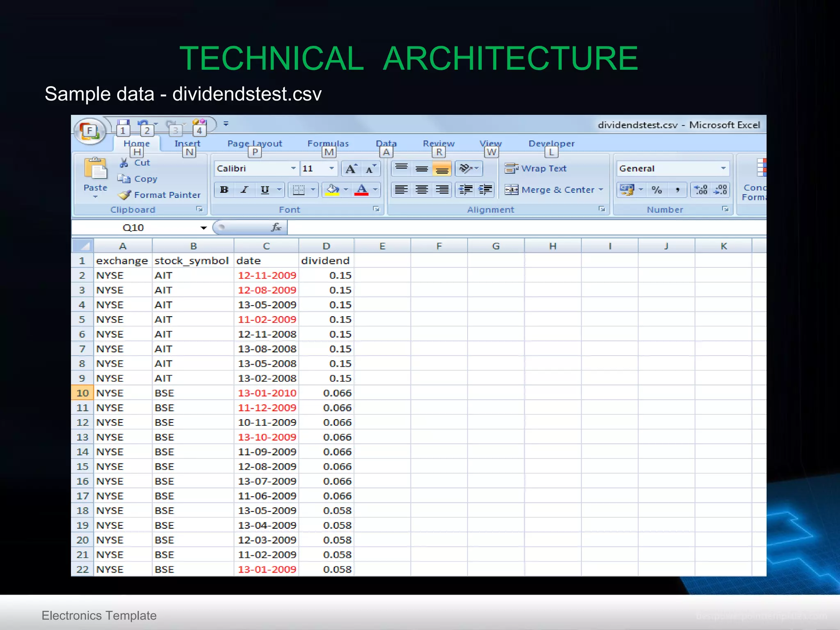Center text horizontally
Viewport: 840px width, 630px height.
tap(422, 189)
